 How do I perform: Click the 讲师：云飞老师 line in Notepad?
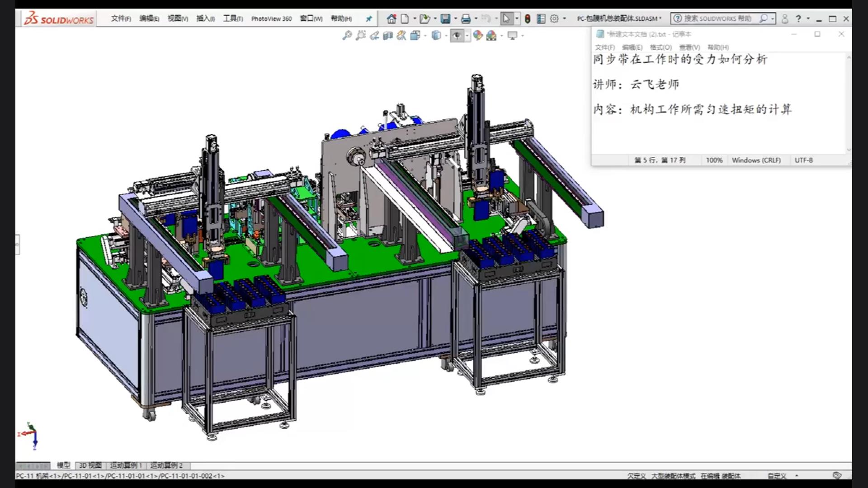[x=636, y=84]
